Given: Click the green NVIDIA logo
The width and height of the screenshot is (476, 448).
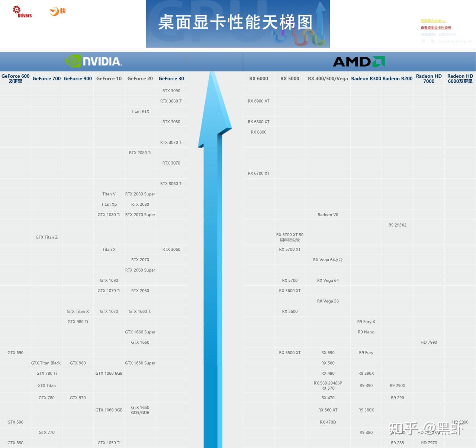Looking at the screenshot, I should tap(93, 61).
